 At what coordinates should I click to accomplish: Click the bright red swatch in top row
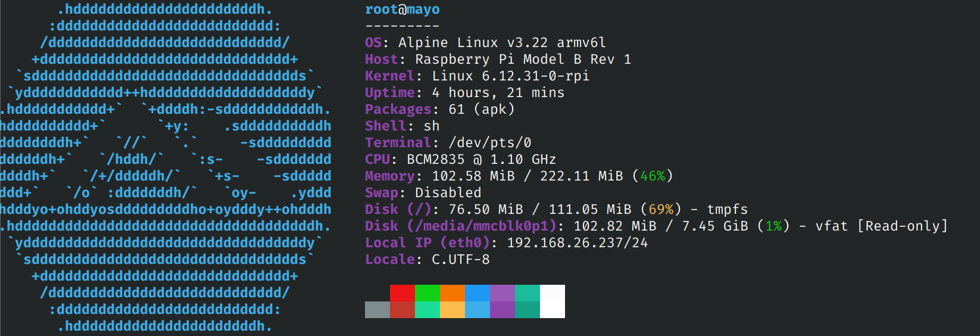(x=402, y=293)
